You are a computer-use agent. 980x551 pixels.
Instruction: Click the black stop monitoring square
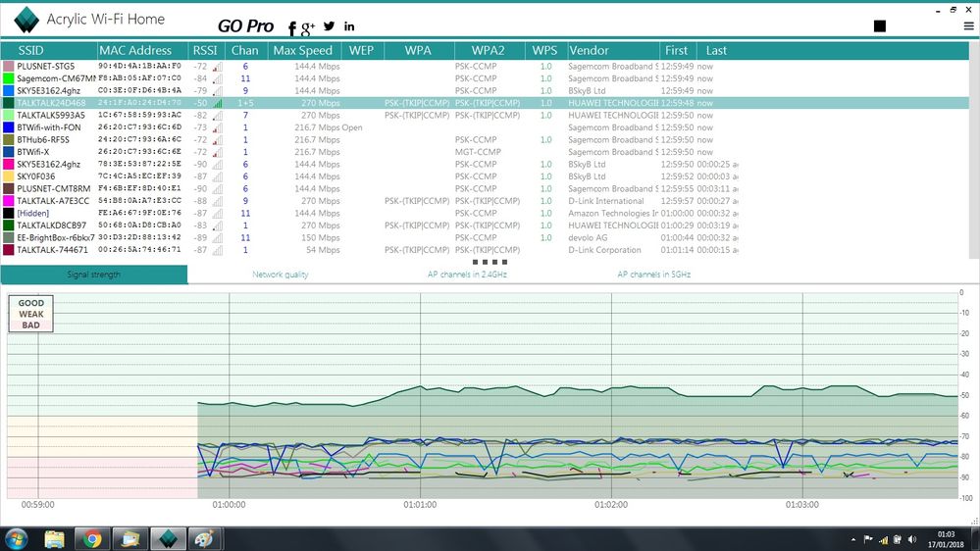[x=879, y=25]
